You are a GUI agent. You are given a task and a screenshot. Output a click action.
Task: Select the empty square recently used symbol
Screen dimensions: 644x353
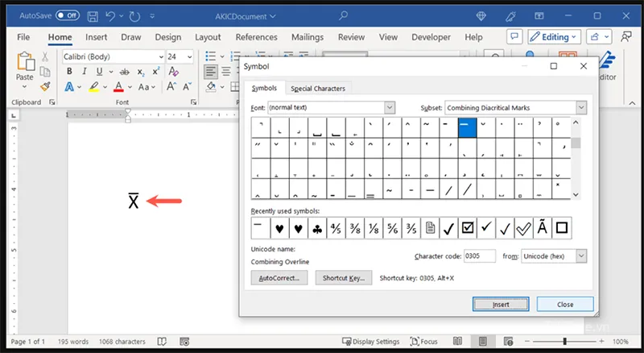pyautogui.click(x=561, y=228)
